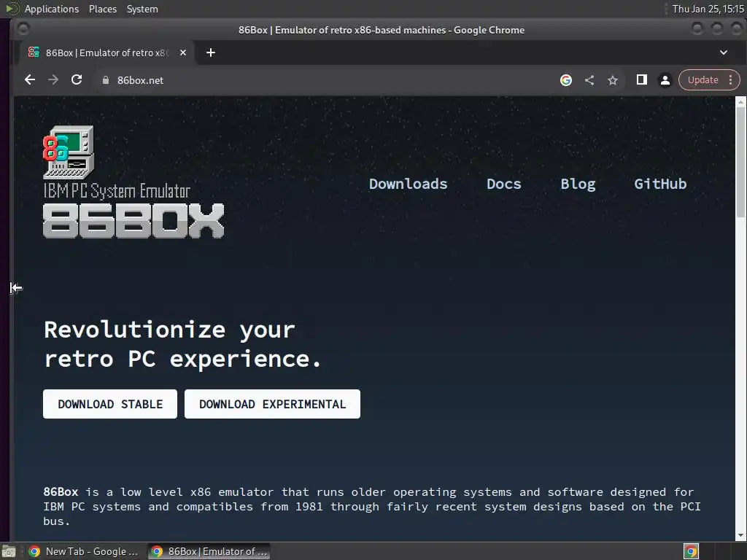Select 86Box Emulator taskbar window

click(x=209, y=551)
